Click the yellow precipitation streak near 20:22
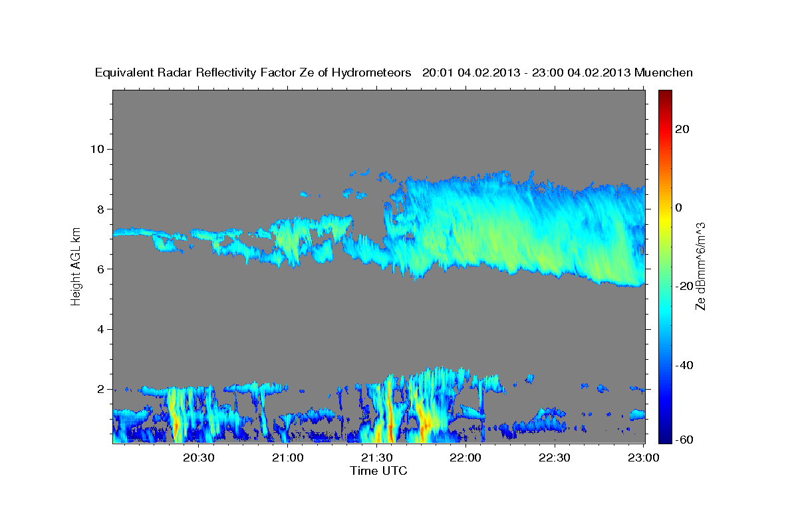Screen dimensions: 798x532 (174, 416)
